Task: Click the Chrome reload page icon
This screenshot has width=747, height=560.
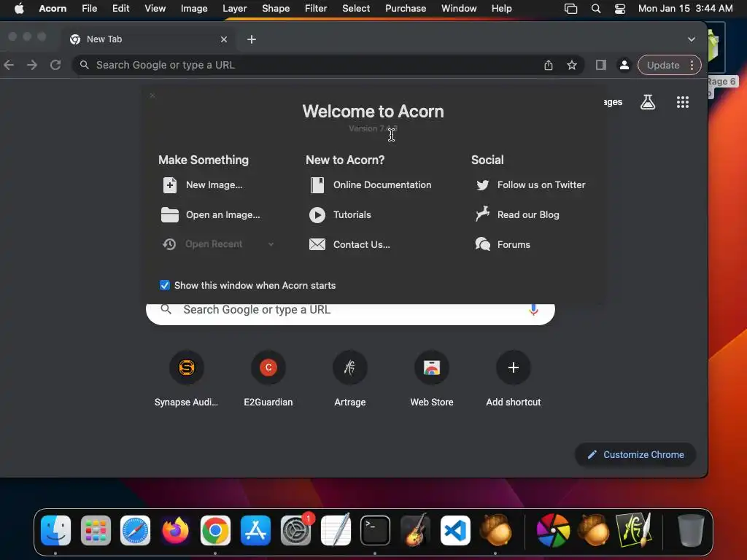Action: [x=55, y=65]
